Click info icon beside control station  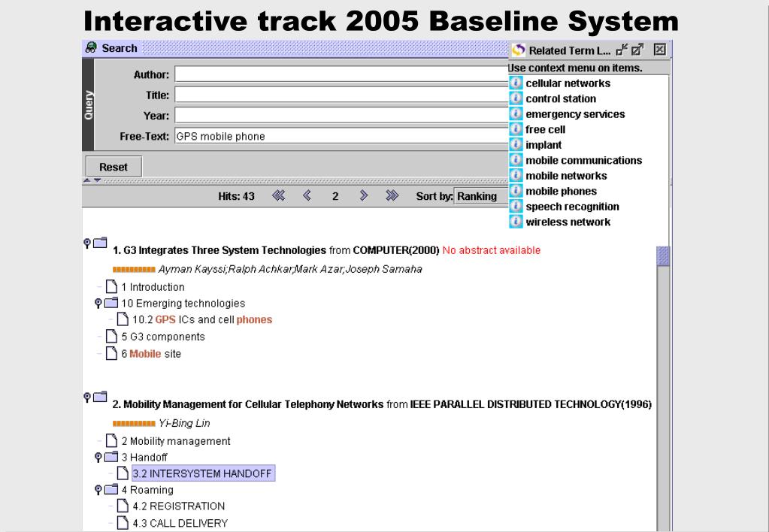pyautogui.click(x=516, y=98)
